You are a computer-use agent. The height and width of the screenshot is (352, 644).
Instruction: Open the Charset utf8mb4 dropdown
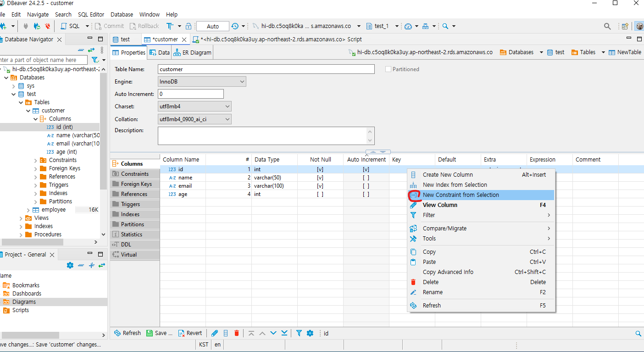194,106
